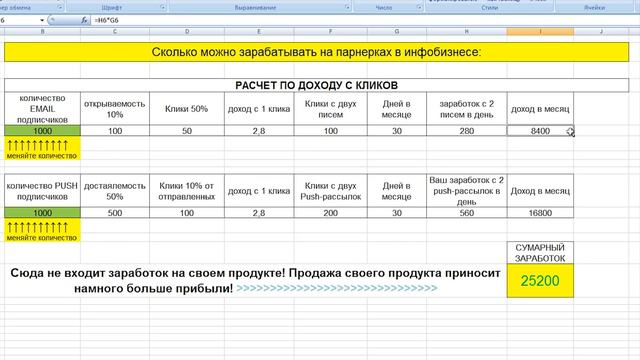640x360 pixels.
Task: Select column E header
Action: tap(259, 31)
